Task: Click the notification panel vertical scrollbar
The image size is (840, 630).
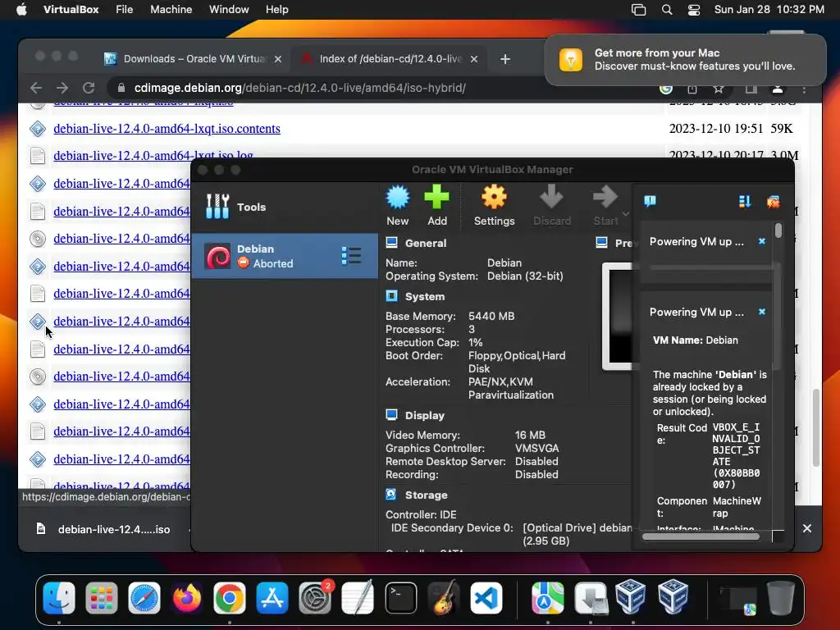Action: point(778,231)
